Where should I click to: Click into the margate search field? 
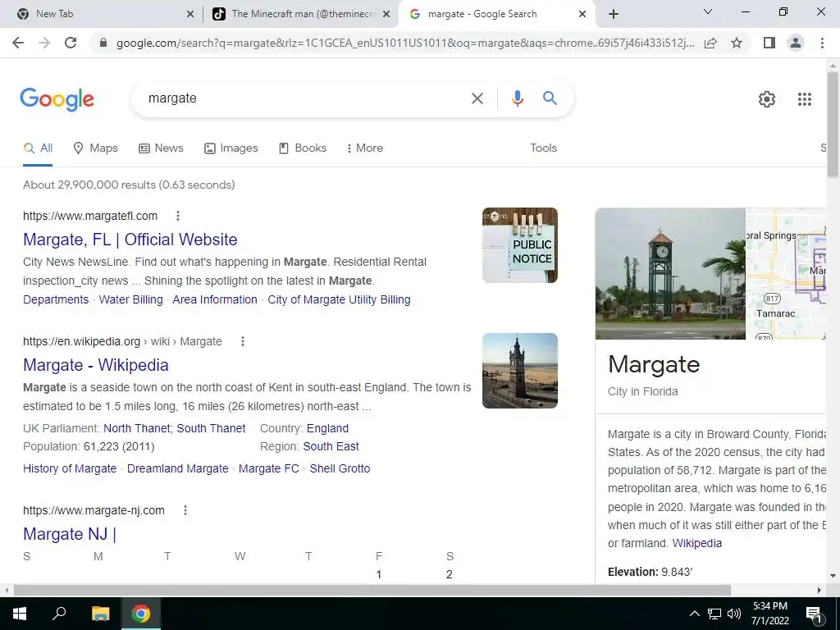(300, 98)
